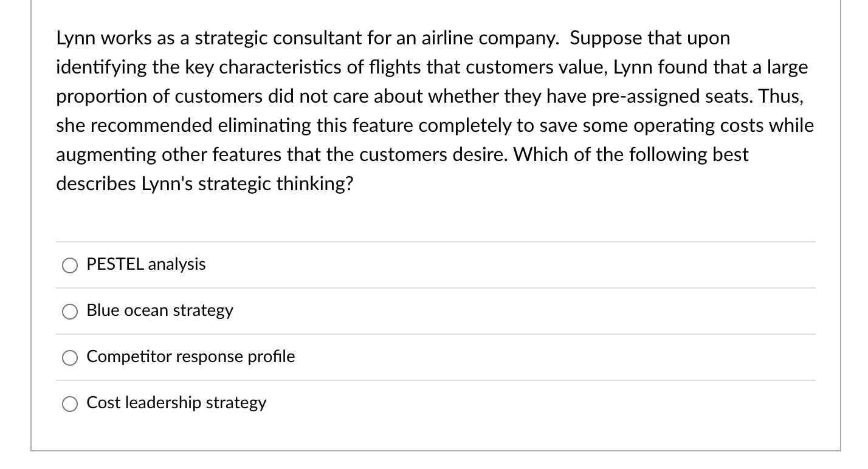Click the PESTEL analysis option label
Viewport: 868px width, 469px height.
click(146, 264)
